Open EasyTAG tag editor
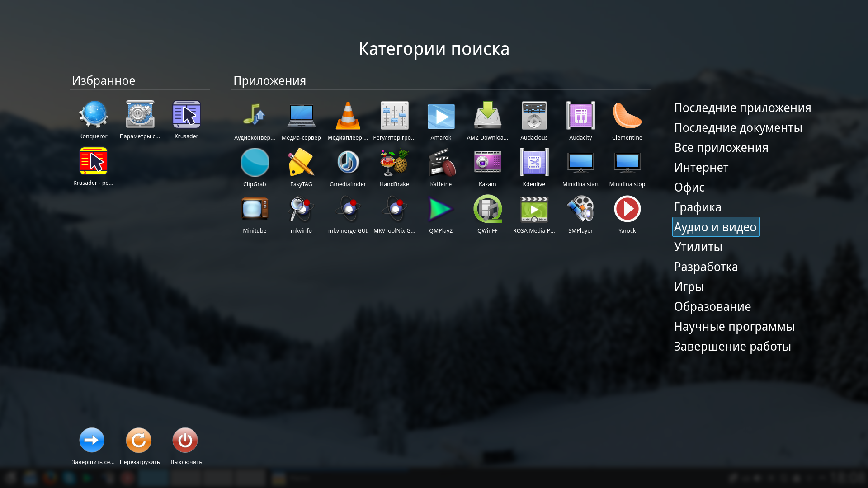868x488 pixels. click(301, 163)
